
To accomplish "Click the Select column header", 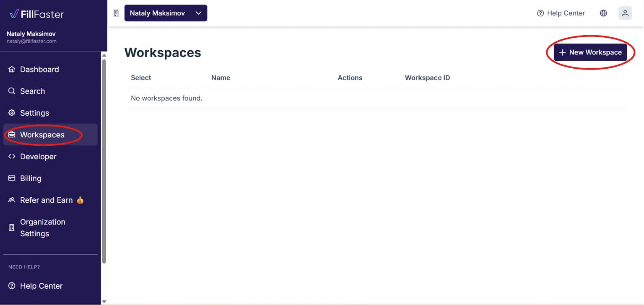I will [141, 78].
